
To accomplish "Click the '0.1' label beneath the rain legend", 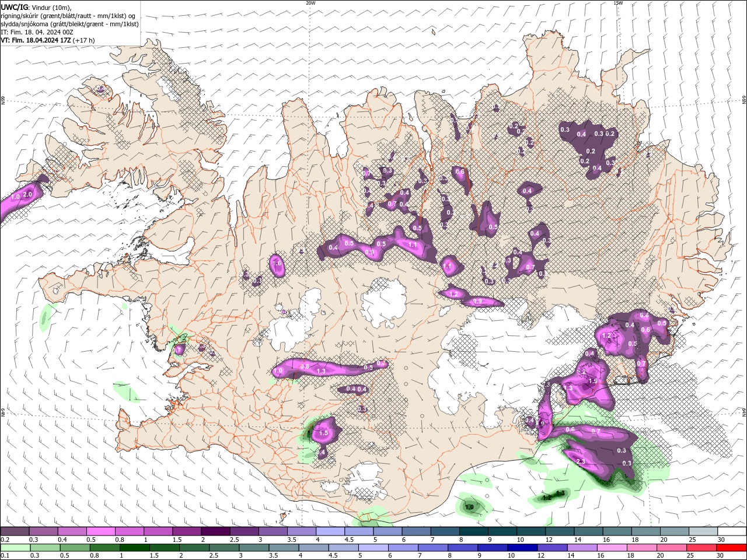I will [5, 556].
